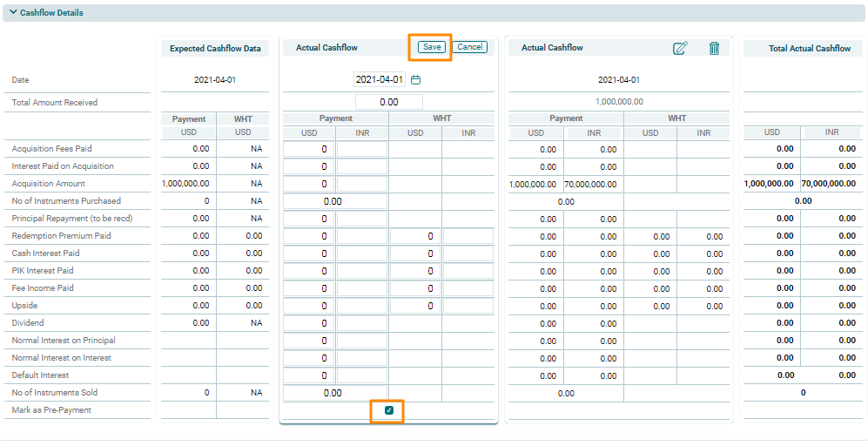The height and width of the screenshot is (446, 868).
Task: Open the calendar date picker icon
Action: click(x=415, y=80)
